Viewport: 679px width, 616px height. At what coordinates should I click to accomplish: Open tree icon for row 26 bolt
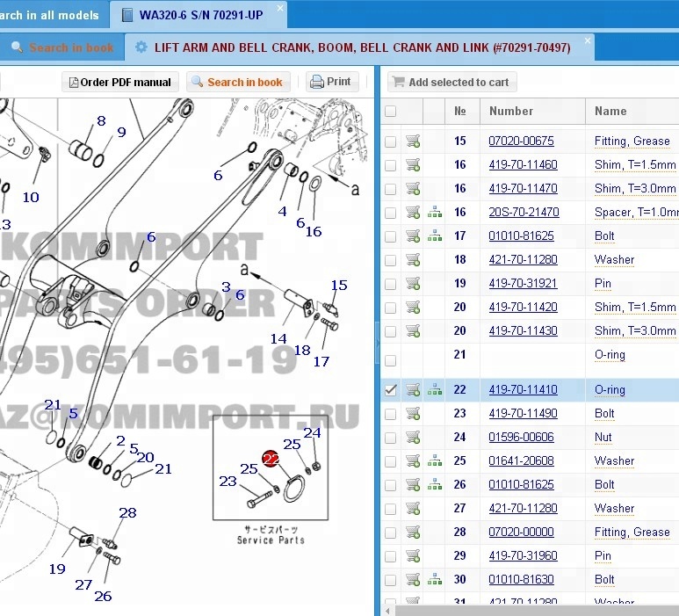coord(434,485)
